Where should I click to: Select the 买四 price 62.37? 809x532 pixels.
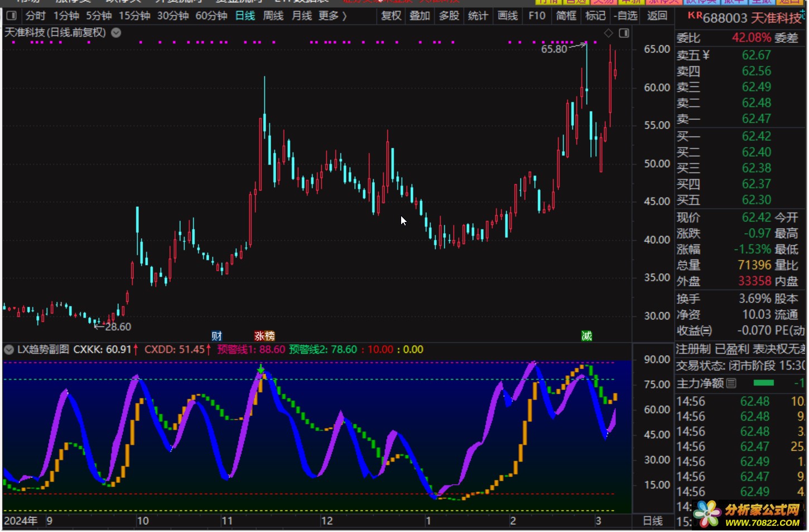pos(756,183)
